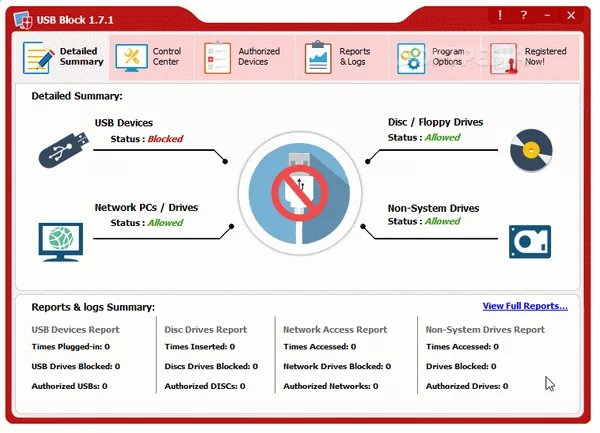Click the Non-System Drives Report heading

click(485, 330)
